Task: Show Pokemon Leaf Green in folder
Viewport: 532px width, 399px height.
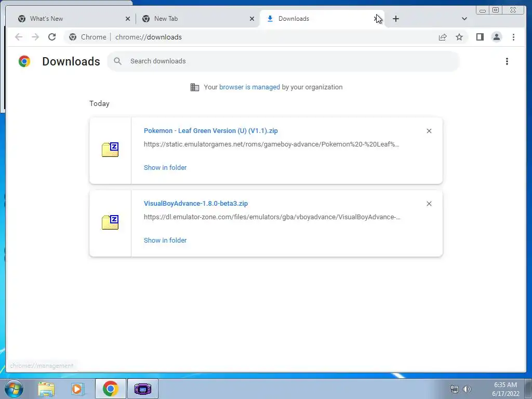Action: pos(165,167)
